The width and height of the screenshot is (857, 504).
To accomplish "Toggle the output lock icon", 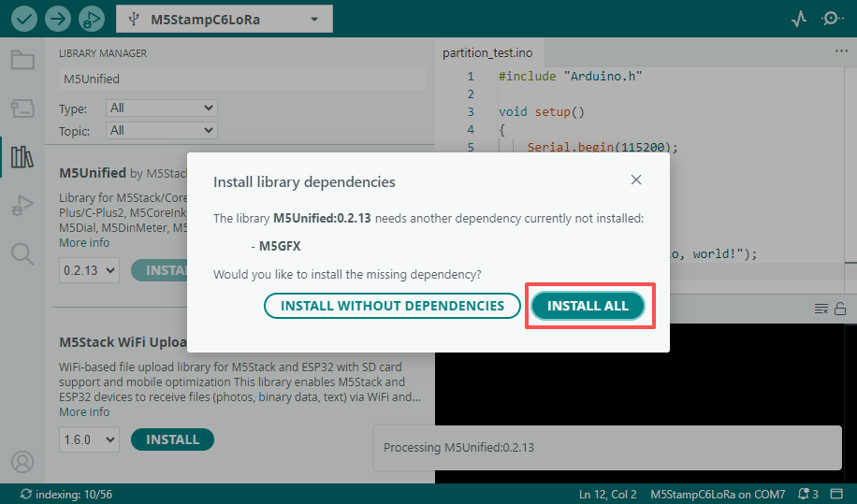I will coord(840,309).
